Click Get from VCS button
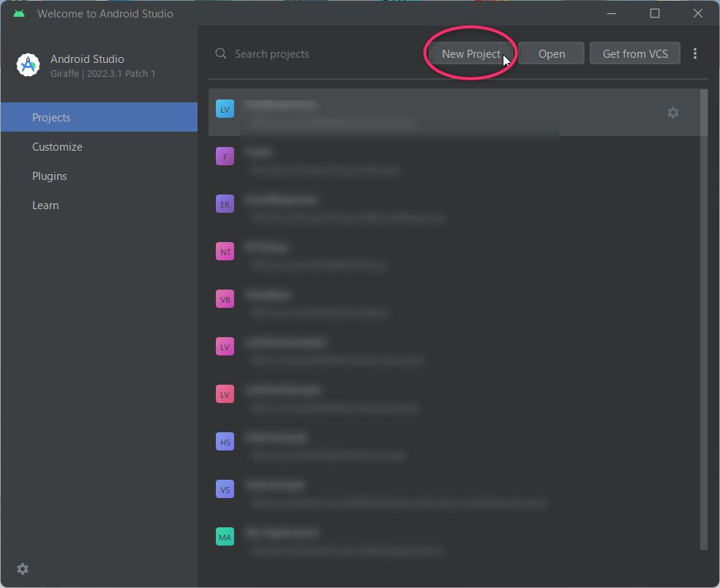Image resolution: width=720 pixels, height=588 pixels. coord(635,53)
